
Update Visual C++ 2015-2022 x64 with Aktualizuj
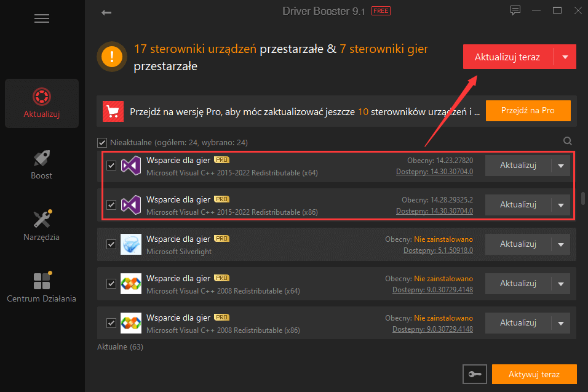518,166
